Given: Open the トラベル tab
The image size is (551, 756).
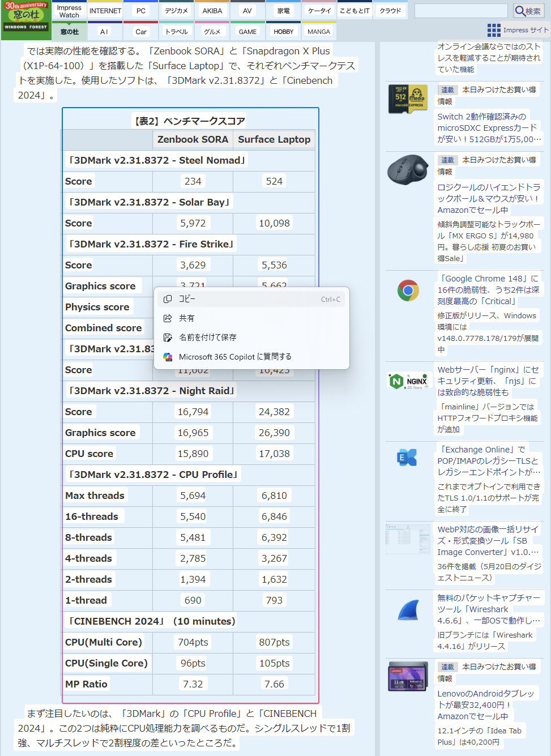Looking at the screenshot, I should [177, 32].
